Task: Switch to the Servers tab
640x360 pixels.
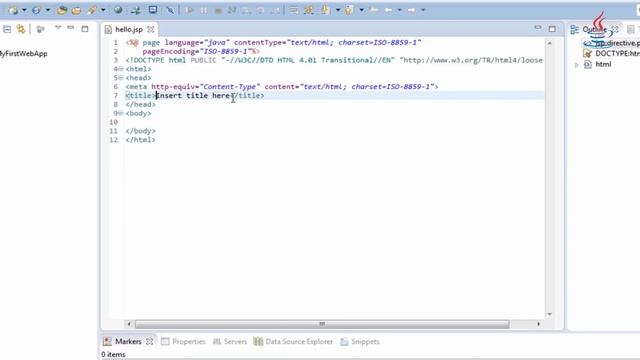Action: pos(230,342)
